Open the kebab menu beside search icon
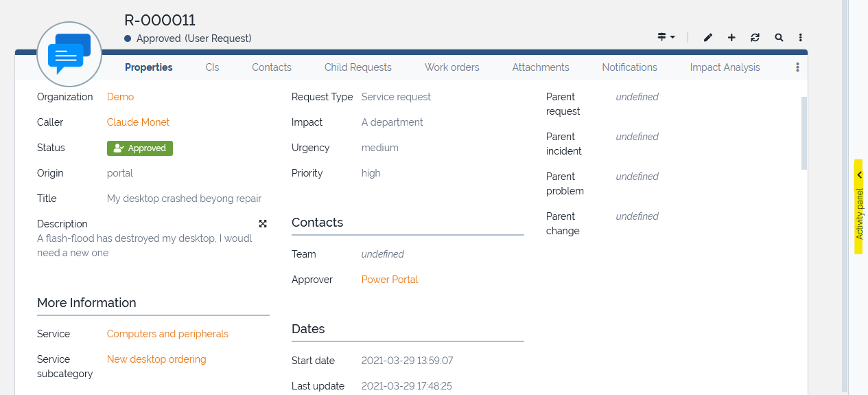Screen dimensions: 868x395 tap(801, 38)
